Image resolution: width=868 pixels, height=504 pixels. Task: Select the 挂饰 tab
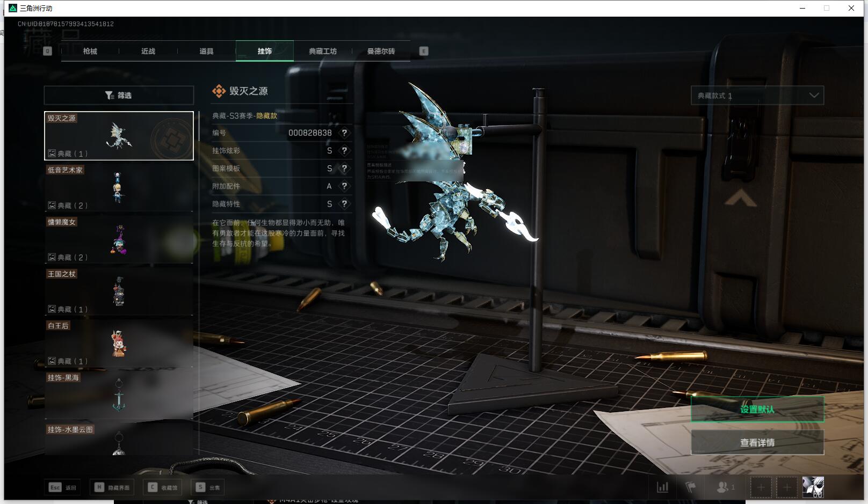(x=265, y=51)
